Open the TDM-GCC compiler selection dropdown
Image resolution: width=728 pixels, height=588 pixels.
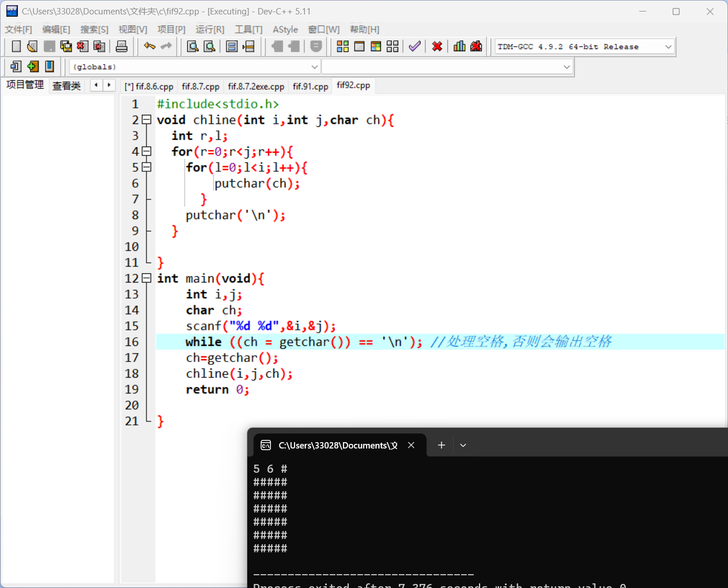(x=584, y=47)
